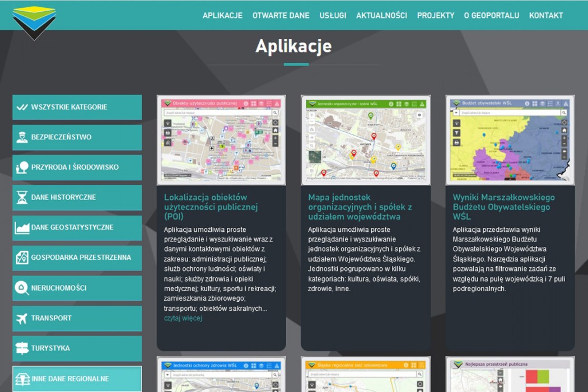Screen dimensions: 588x392
Task: Open Lokalizacja obiektów użyteczności publicznej title link
Action: tap(211, 207)
